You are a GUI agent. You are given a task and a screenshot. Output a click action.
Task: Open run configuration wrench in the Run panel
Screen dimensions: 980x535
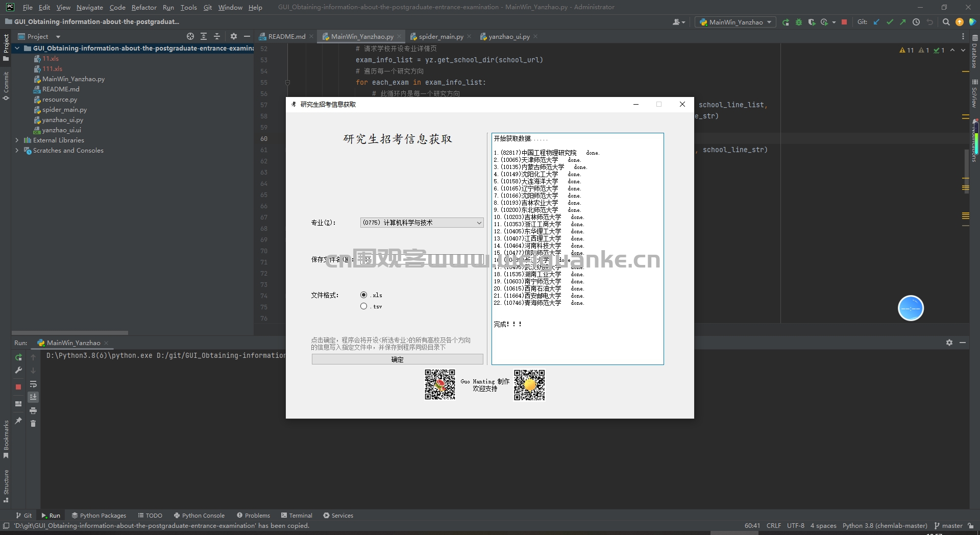point(18,370)
